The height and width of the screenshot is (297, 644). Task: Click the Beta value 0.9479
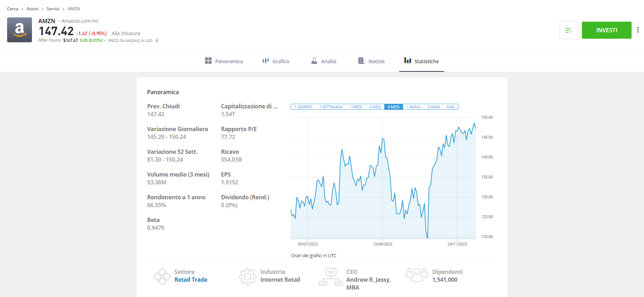point(156,228)
